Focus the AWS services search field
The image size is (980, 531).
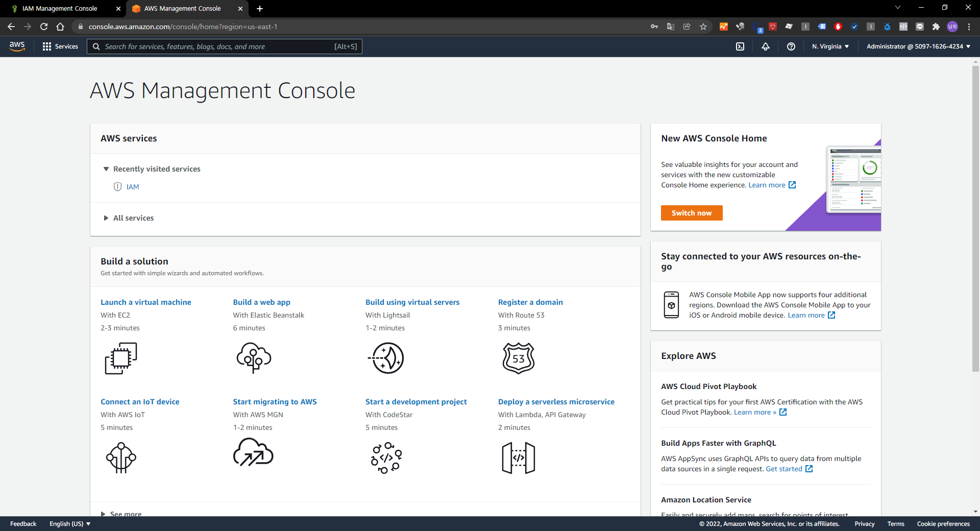225,46
